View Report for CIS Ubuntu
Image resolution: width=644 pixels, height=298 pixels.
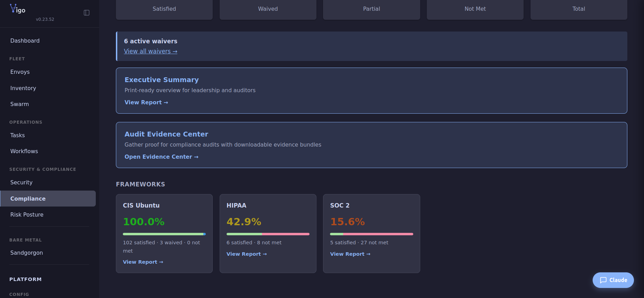click(x=143, y=262)
